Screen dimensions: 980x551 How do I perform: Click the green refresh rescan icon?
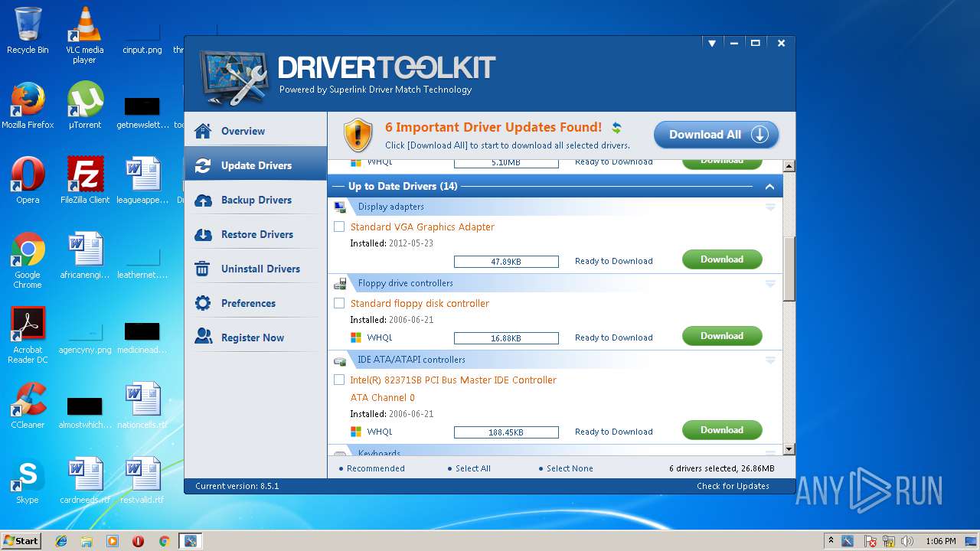[616, 128]
